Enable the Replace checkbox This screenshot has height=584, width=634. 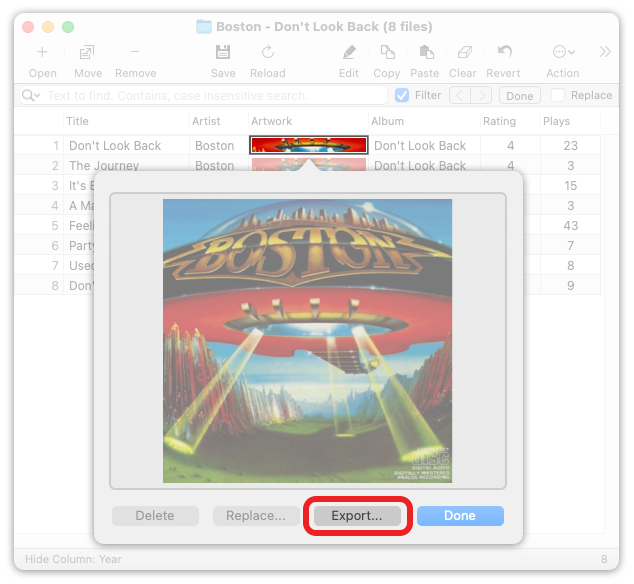[x=558, y=95]
